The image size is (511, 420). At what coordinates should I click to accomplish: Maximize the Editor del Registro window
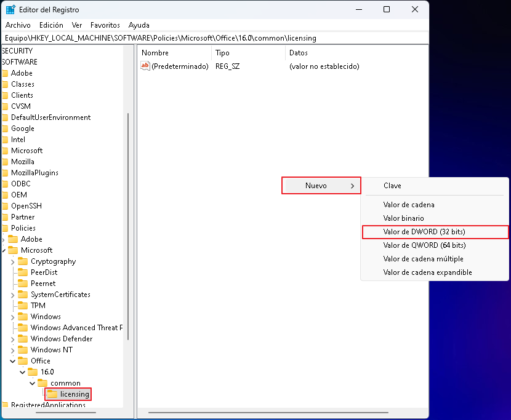[387, 9]
